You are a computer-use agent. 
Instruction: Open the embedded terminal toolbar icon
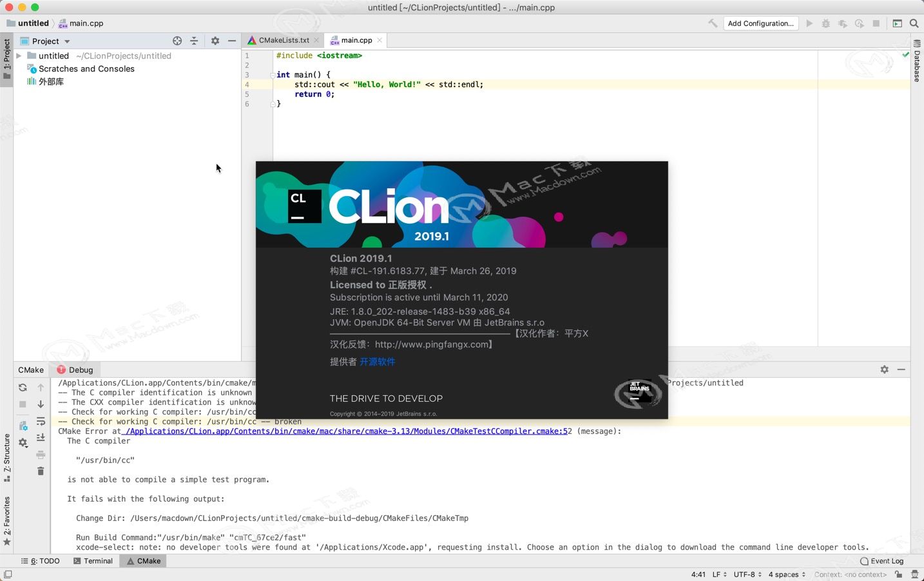point(897,23)
